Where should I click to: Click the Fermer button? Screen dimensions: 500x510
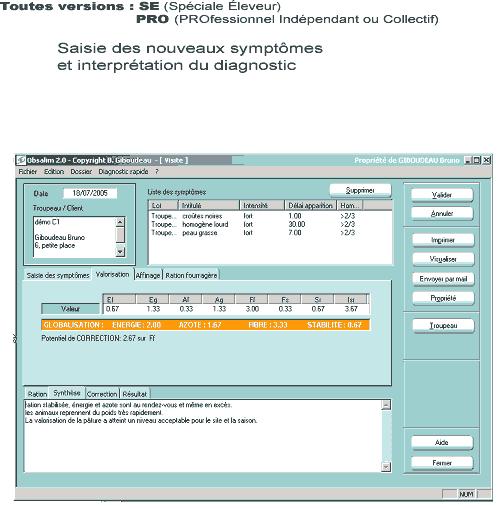(x=442, y=463)
